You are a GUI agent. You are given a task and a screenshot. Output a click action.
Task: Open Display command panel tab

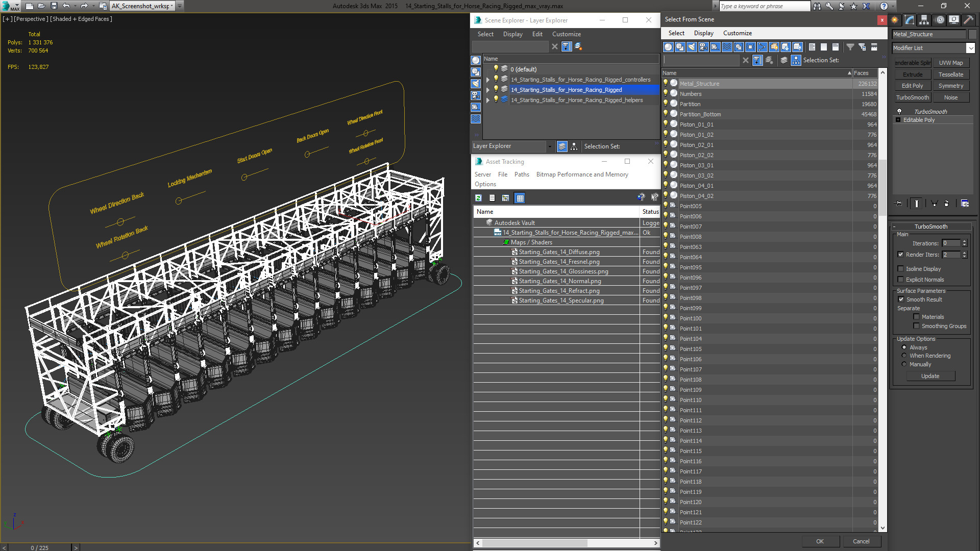coord(954,20)
